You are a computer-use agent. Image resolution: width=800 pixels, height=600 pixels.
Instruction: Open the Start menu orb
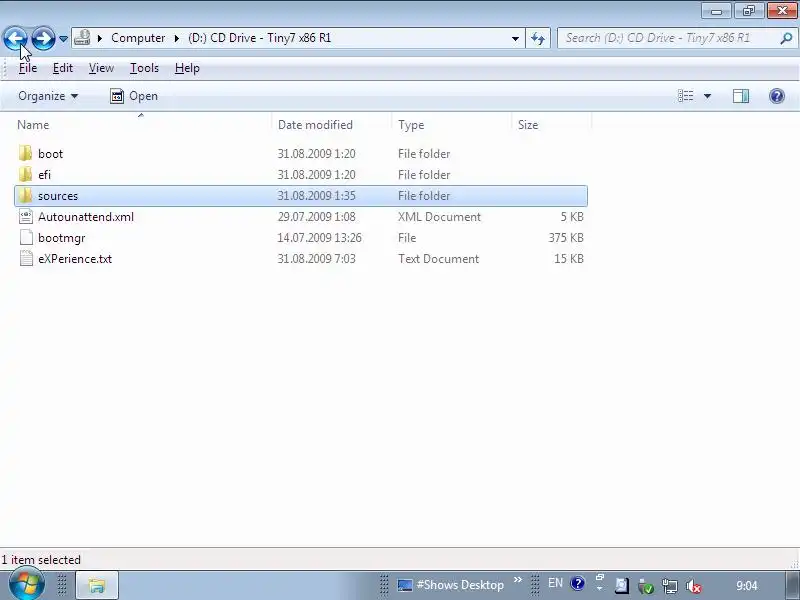click(26, 585)
